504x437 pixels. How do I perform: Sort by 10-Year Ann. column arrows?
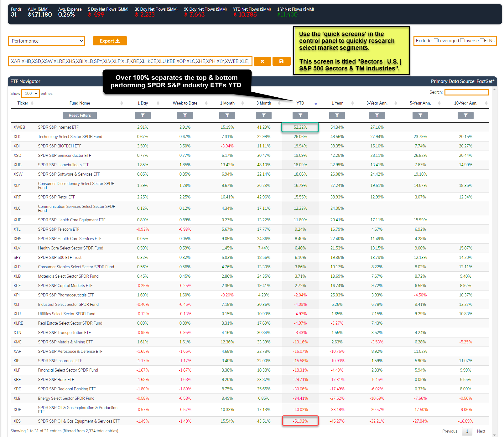point(486,103)
